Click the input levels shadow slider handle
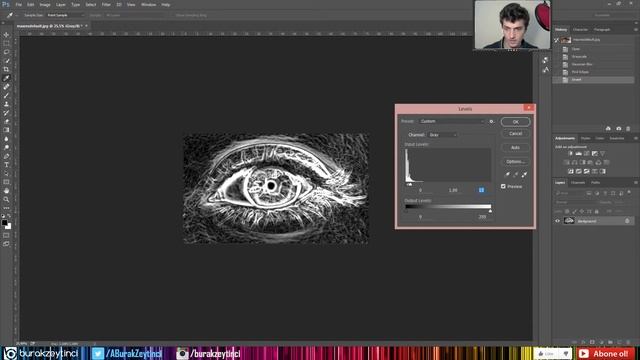Viewport: 640px width, 360px height. point(408,184)
